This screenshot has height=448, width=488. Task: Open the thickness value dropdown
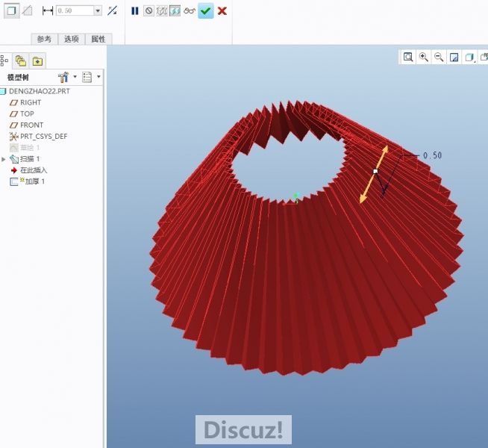98,11
